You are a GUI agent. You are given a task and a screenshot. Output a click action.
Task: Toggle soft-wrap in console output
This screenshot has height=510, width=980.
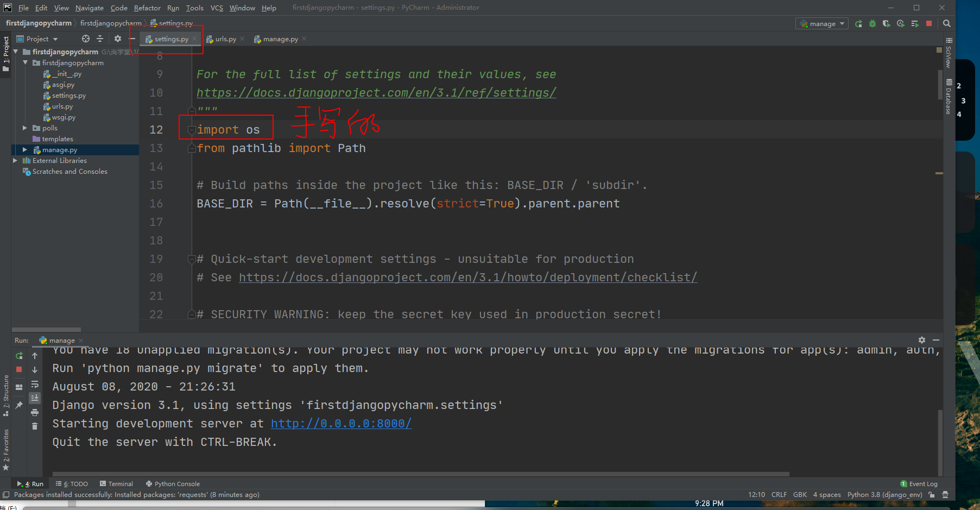tap(35, 384)
